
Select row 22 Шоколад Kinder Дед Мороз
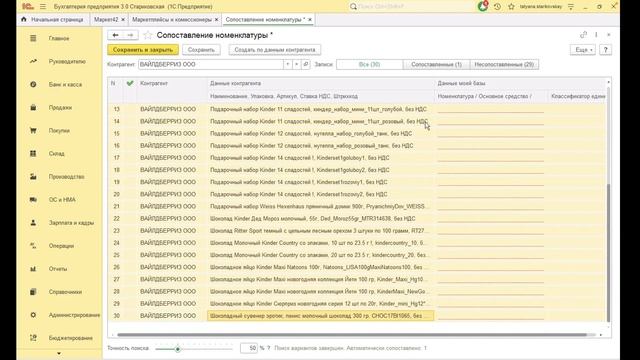pos(320,218)
